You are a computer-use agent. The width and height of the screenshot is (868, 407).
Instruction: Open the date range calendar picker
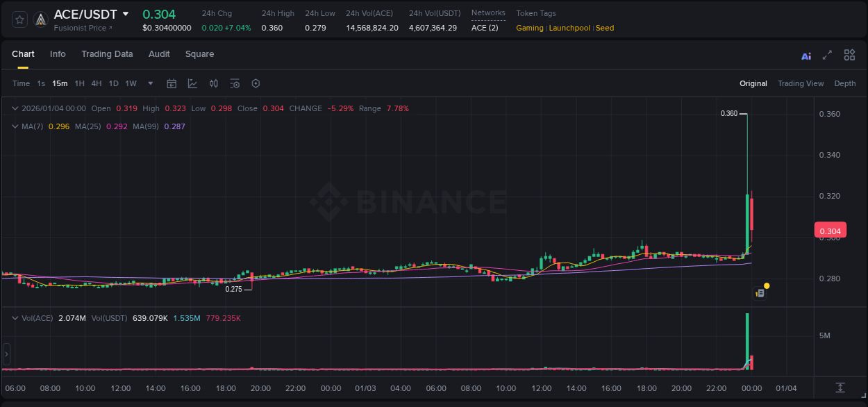[172, 83]
